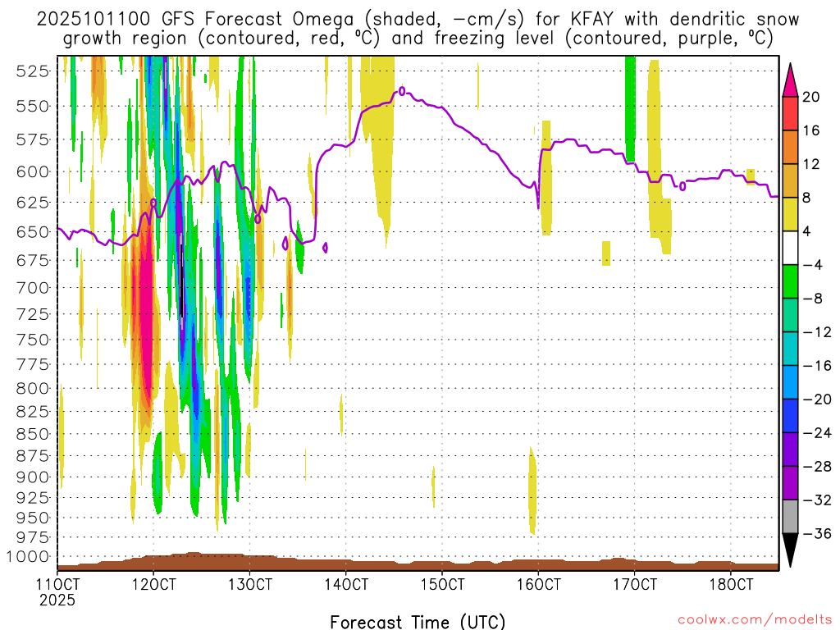Screen dimensions: 840x630
Task: Click the colorbar value '-36'
Action: click(x=817, y=533)
